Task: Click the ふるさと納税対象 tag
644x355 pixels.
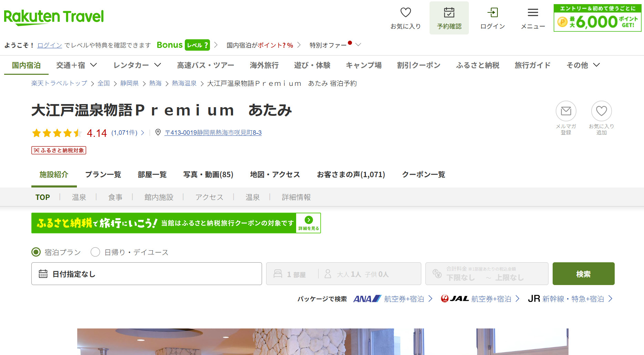Action: [x=59, y=150]
